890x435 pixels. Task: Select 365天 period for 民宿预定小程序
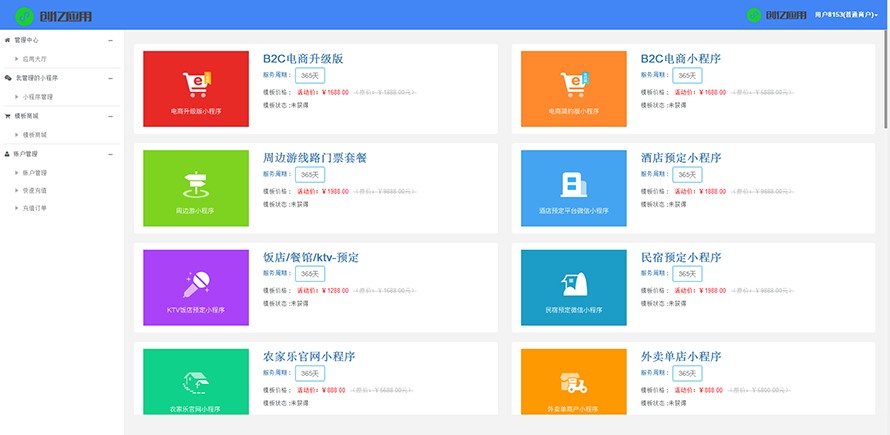click(687, 274)
